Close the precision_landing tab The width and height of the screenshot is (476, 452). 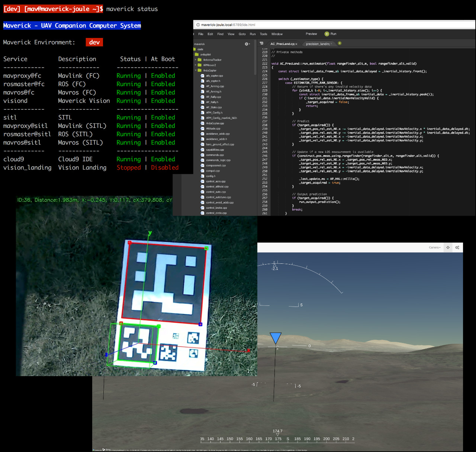(x=331, y=44)
